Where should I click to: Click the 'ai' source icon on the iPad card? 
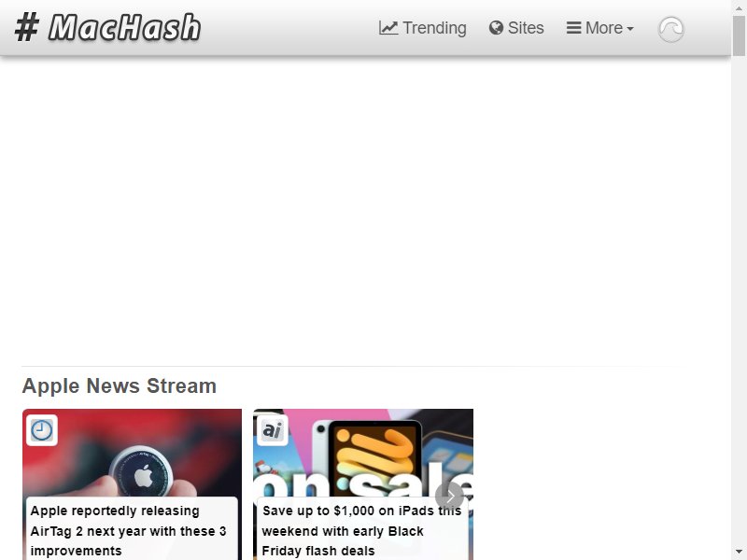tap(273, 430)
